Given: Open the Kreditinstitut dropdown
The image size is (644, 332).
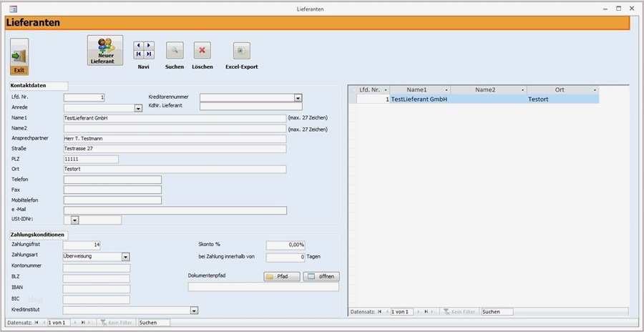Looking at the screenshot, I should click(194, 311).
